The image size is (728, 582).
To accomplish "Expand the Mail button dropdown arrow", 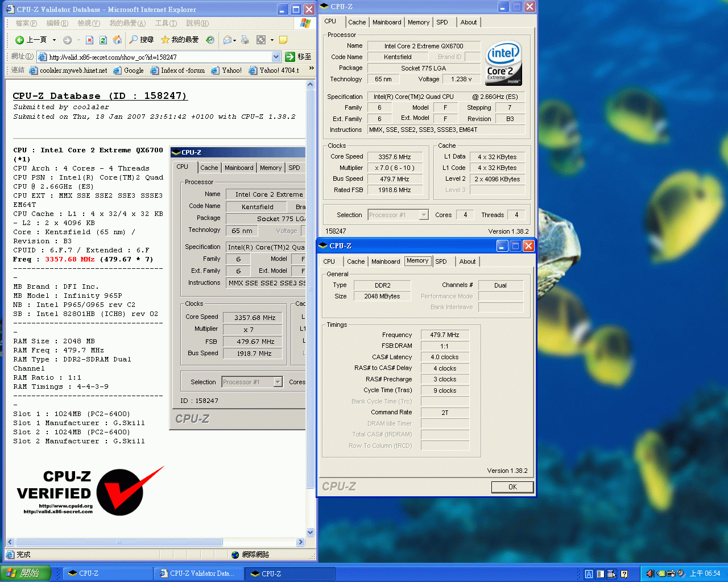I will (x=234, y=40).
